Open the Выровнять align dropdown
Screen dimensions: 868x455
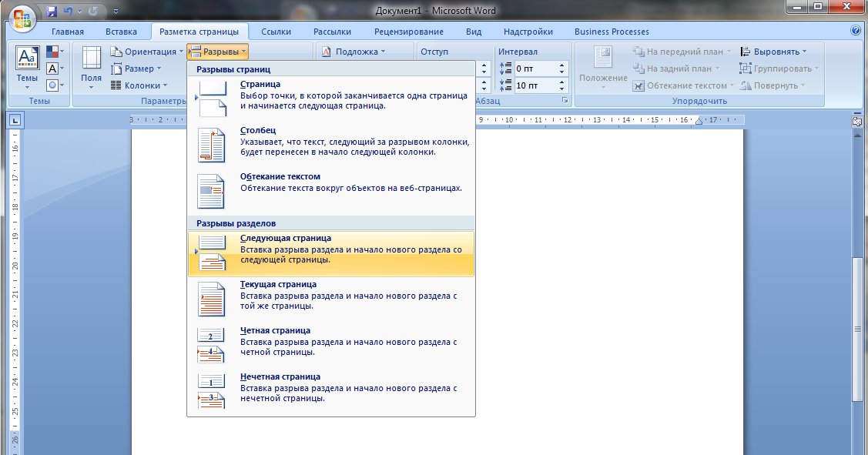[x=773, y=52]
